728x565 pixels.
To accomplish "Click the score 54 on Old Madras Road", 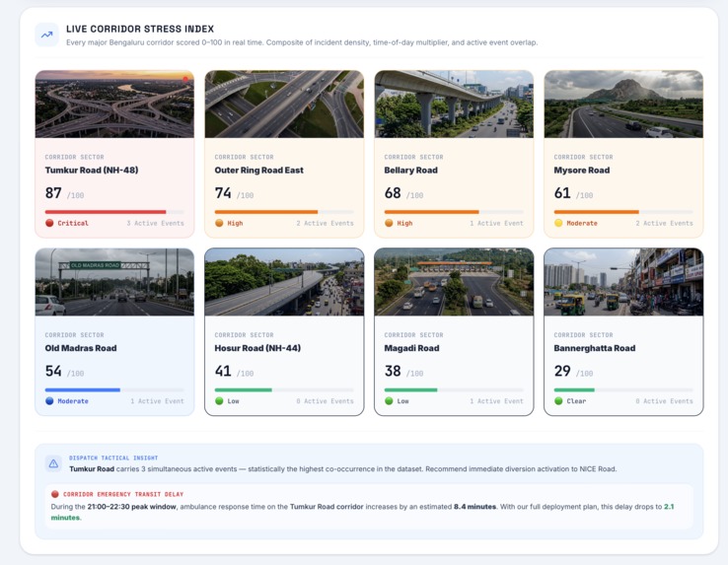I will [53, 371].
